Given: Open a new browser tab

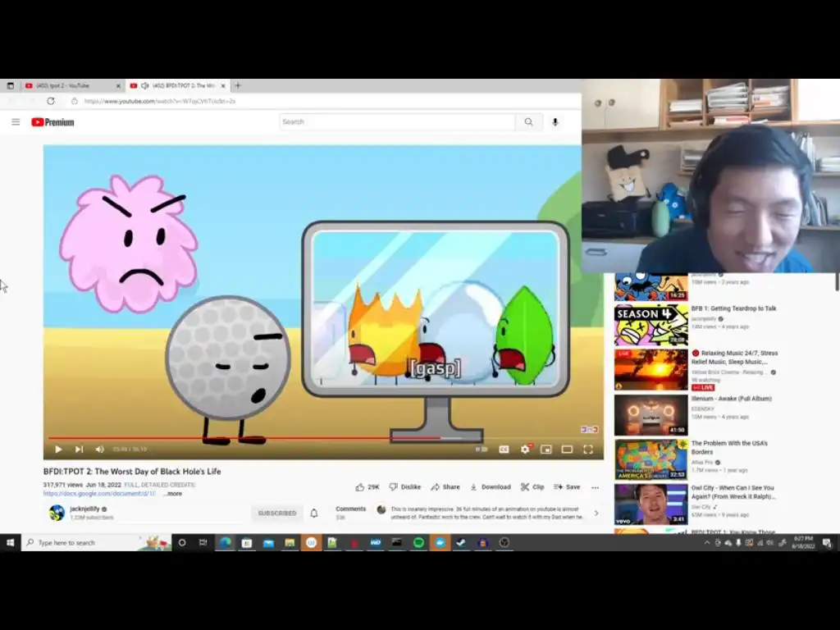Looking at the screenshot, I should 238,85.
